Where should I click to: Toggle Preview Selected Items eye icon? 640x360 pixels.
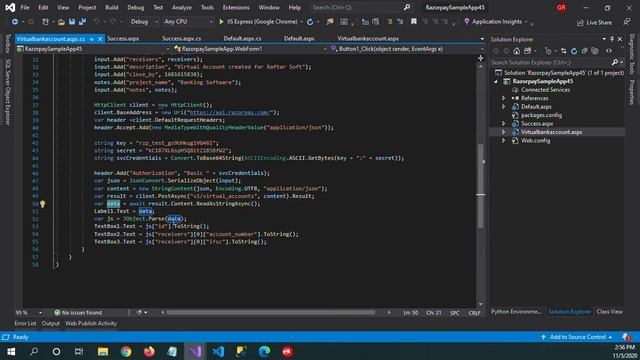pyautogui.click(x=609, y=51)
